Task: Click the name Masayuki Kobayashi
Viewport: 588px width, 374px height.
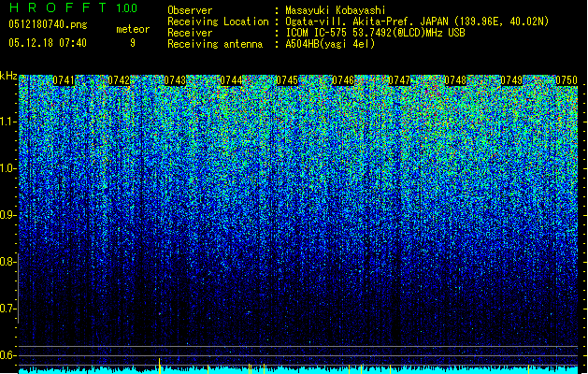Action: pos(336,10)
